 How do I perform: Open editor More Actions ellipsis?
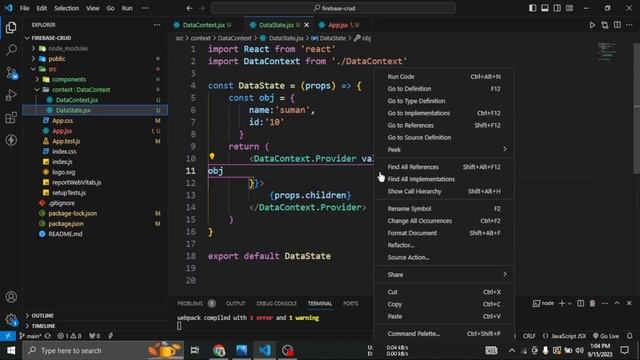click(x=629, y=25)
